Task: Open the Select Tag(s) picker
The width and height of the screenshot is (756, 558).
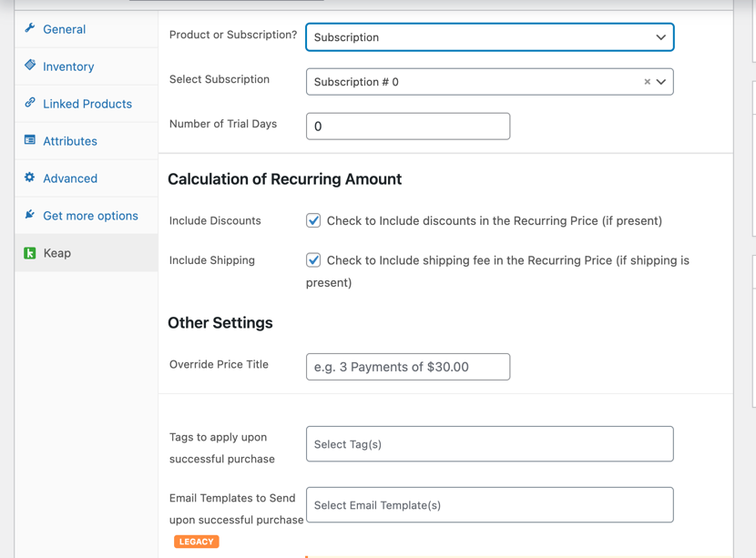Action: coord(489,443)
